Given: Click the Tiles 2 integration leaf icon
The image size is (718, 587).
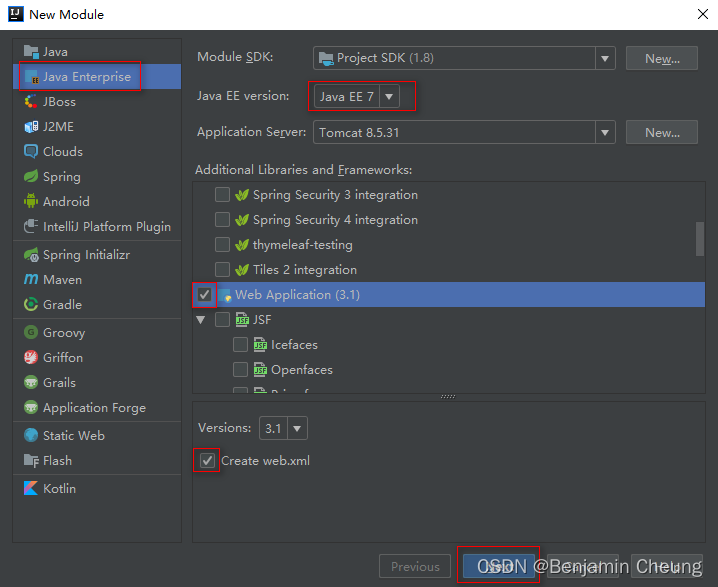Looking at the screenshot, I should tap(242, 270).
